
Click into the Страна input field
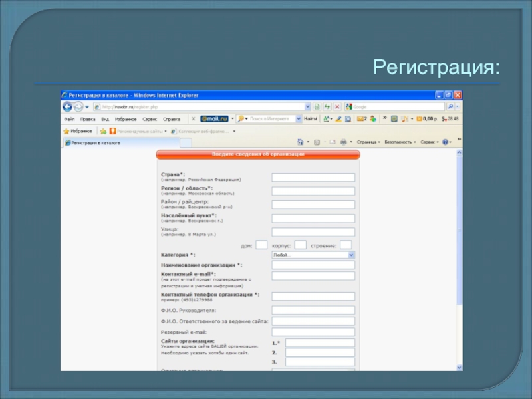point(313,178)
